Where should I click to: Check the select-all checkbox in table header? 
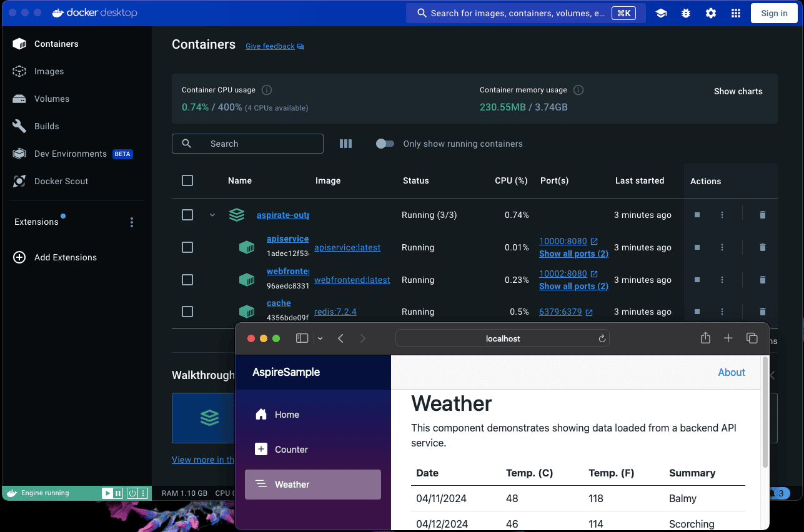(x=187, y=180)
